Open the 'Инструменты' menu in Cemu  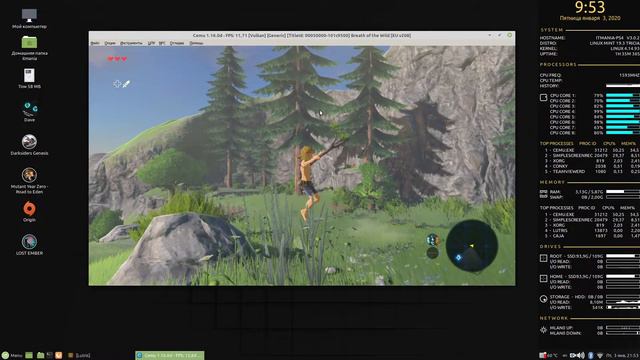click(131, 43)
